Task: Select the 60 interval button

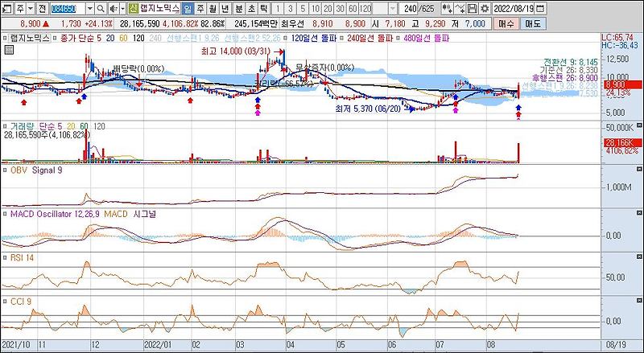Action: pyautogui.click(x=352, y=8)
